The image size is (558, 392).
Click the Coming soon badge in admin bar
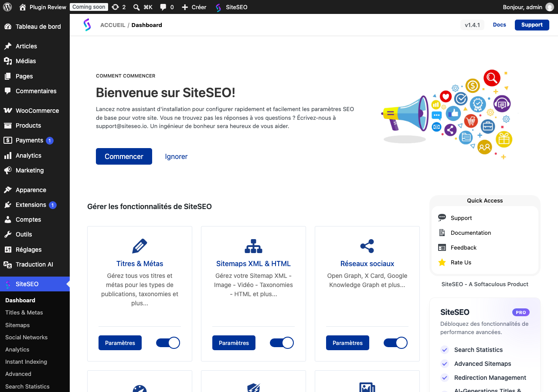(x=89, y=7)
